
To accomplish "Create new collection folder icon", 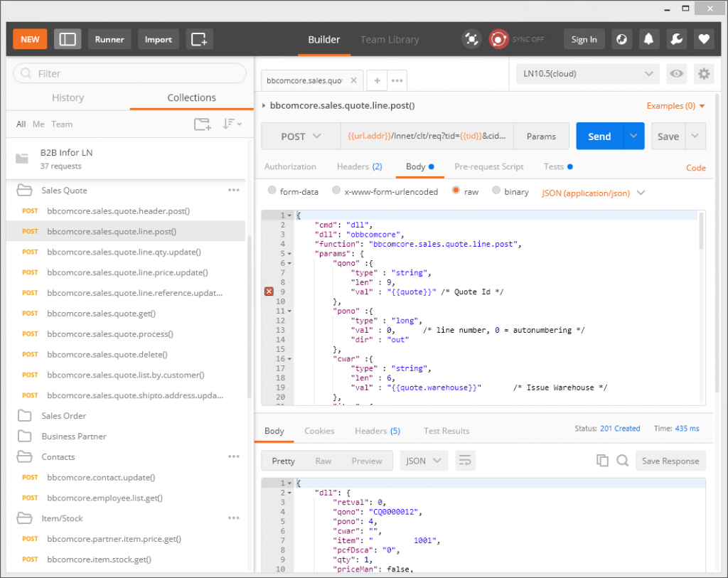I will tap(203, 124).
